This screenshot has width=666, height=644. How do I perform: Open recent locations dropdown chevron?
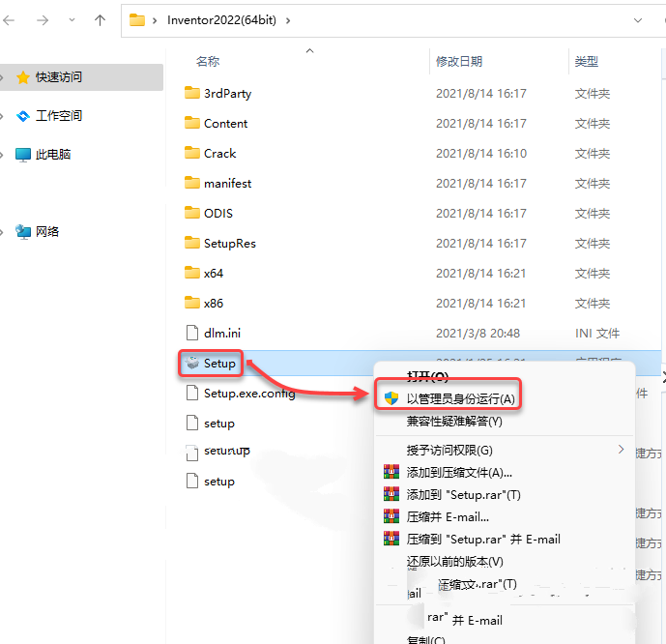[x=72, y=20]
